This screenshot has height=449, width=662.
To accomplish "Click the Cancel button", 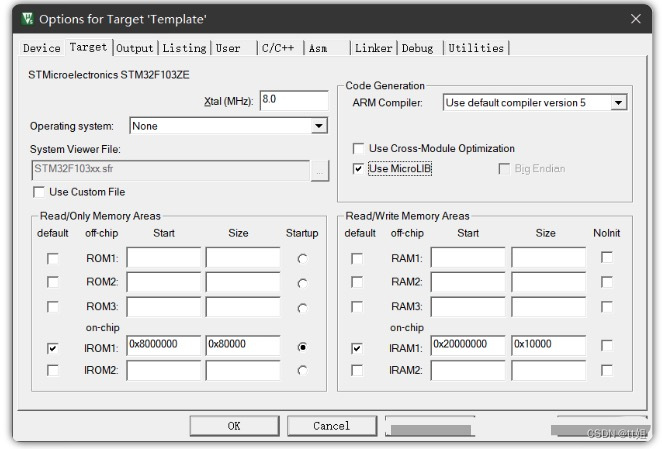I will tap(332, 426).
